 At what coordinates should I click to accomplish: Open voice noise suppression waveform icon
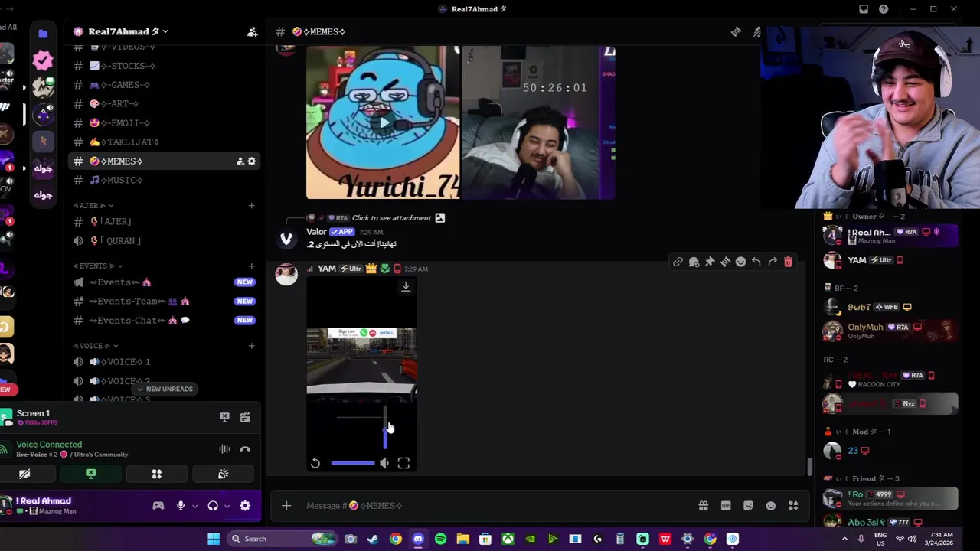(x=224, y=449)
